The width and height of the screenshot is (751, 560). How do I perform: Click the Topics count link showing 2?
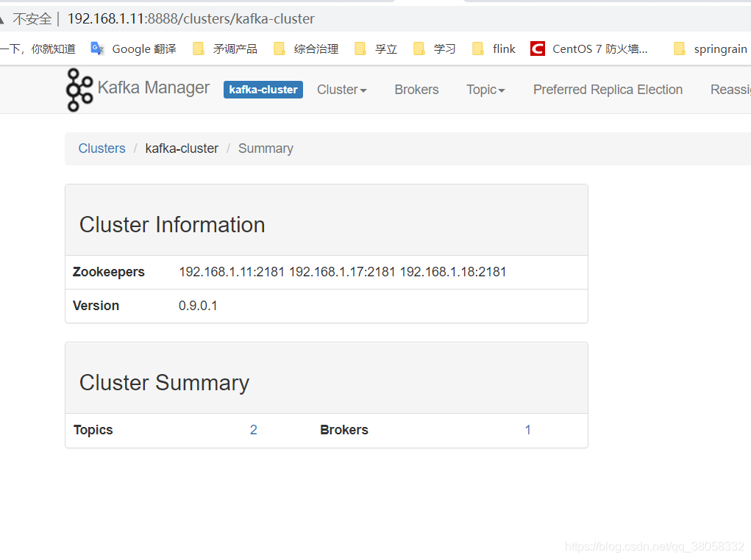pos(253,430)
